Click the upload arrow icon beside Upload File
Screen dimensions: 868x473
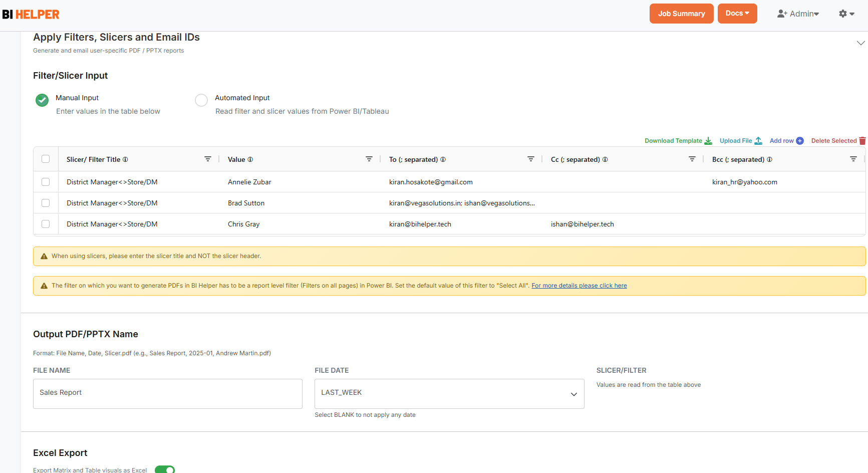coord(758,141)
